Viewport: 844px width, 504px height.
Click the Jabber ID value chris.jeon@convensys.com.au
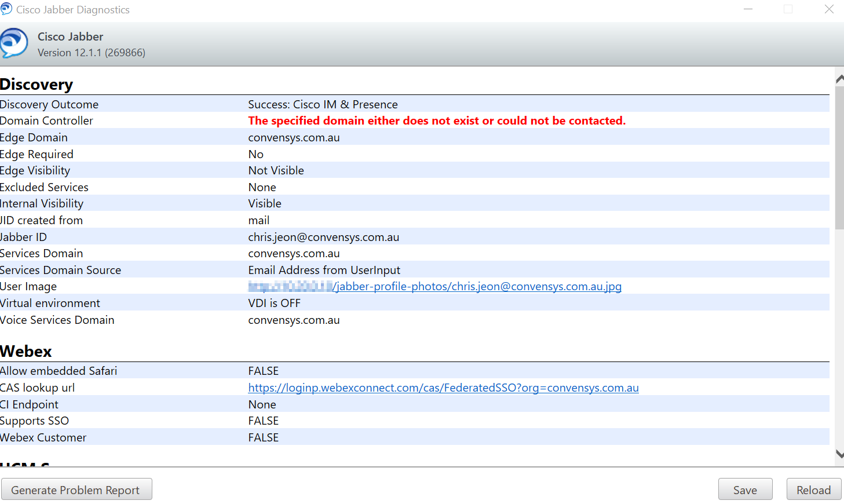click(x=323, y=237)
